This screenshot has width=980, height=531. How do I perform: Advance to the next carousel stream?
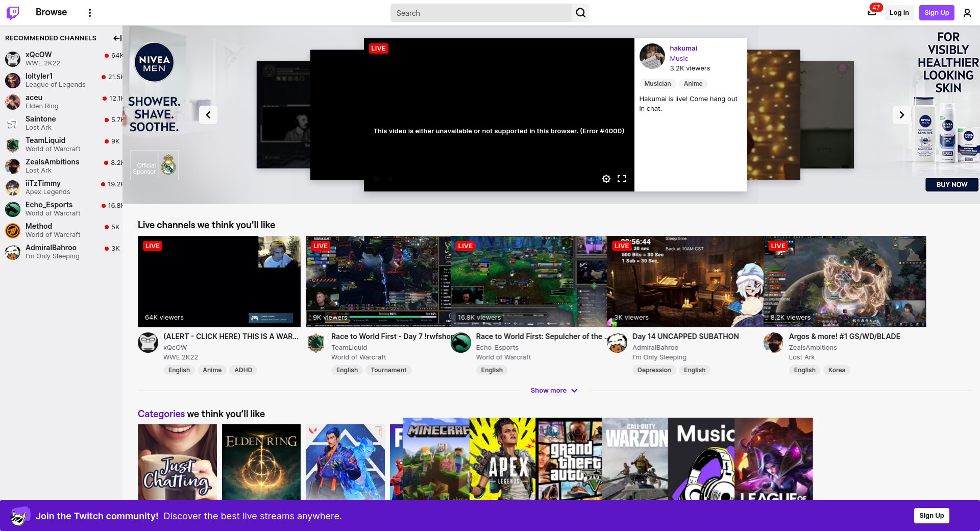(901, 115)
